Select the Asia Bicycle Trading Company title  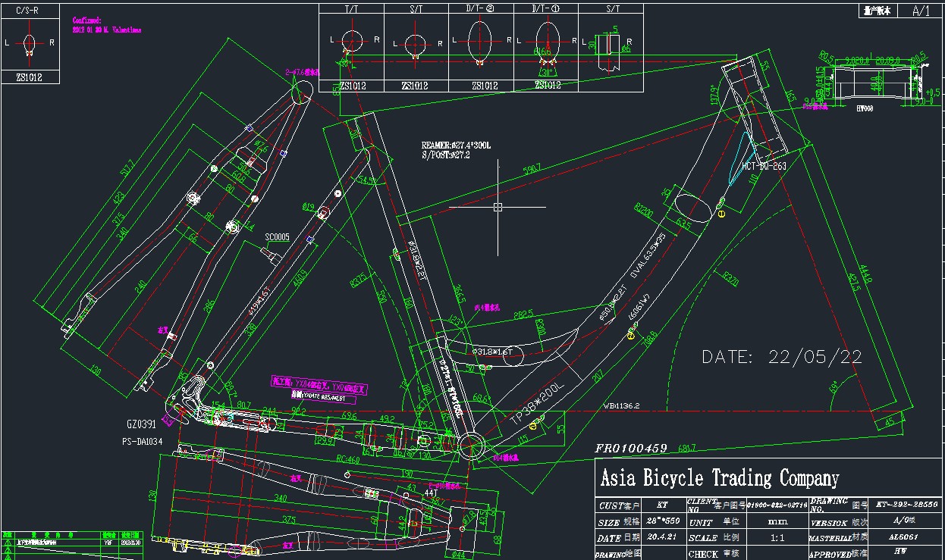[719, 478]
